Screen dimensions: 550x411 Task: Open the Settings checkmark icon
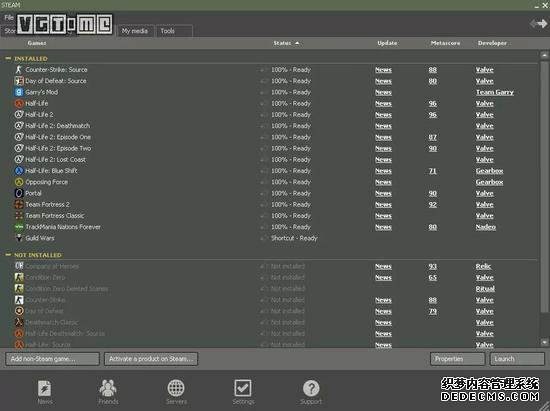243,388
